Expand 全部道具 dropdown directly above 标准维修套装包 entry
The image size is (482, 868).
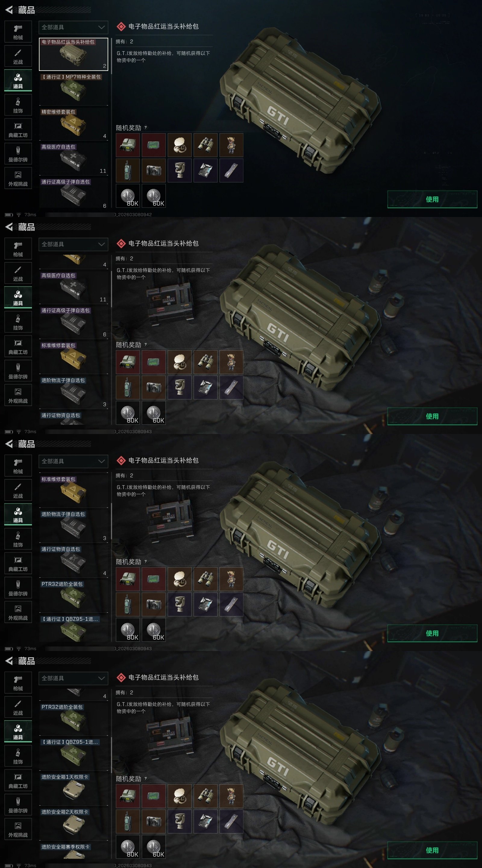click(x=74, y=461)
